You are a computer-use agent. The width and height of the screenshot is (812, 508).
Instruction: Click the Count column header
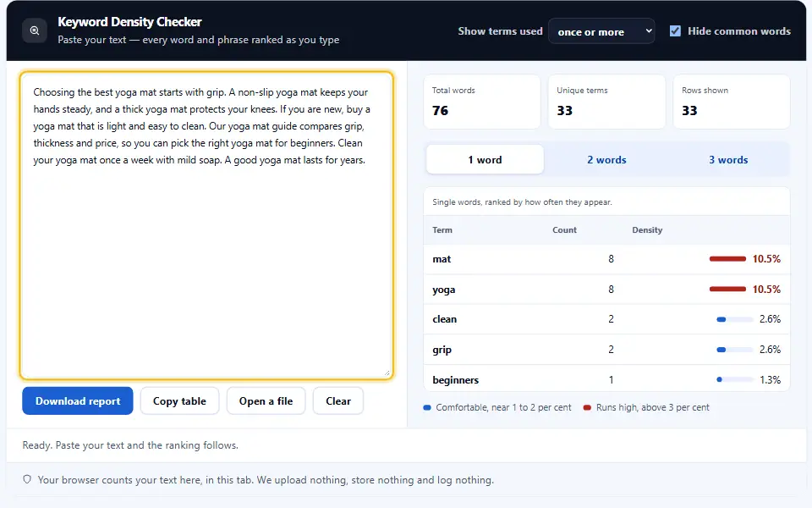pyautogui.click(x=564, y=229)
